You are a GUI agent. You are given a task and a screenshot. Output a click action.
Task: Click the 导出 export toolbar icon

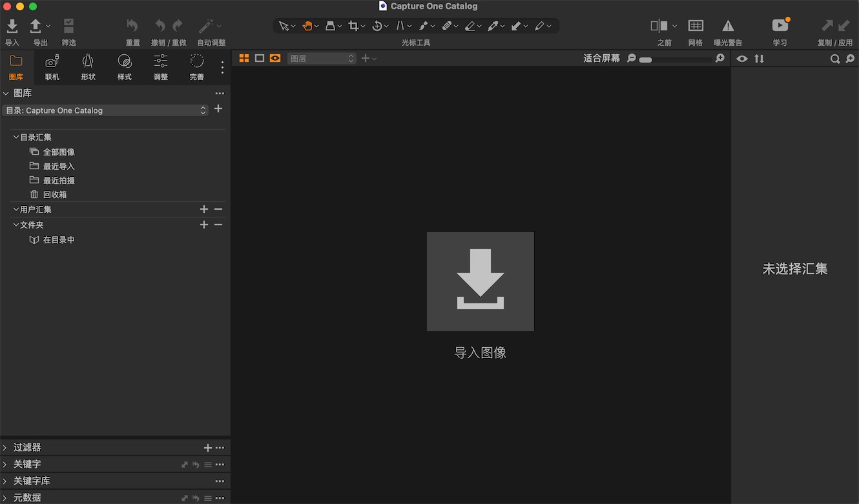click(x=36, y=26)
